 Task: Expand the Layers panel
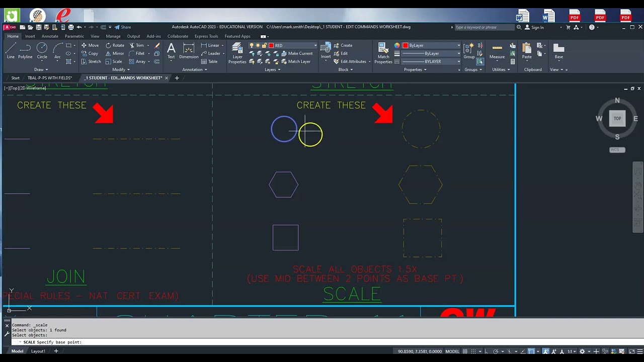(272, 69)
